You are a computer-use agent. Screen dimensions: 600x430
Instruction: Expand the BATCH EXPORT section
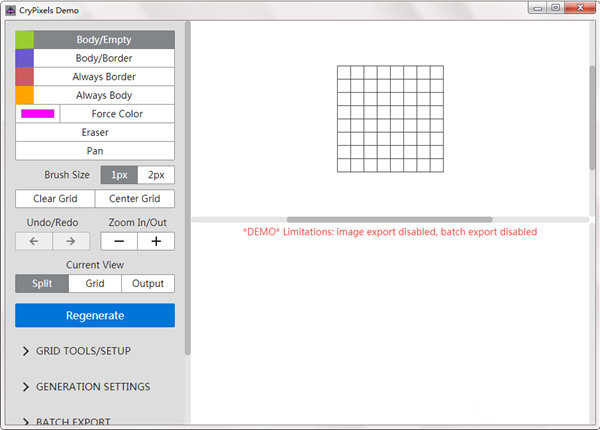point(67,421)
